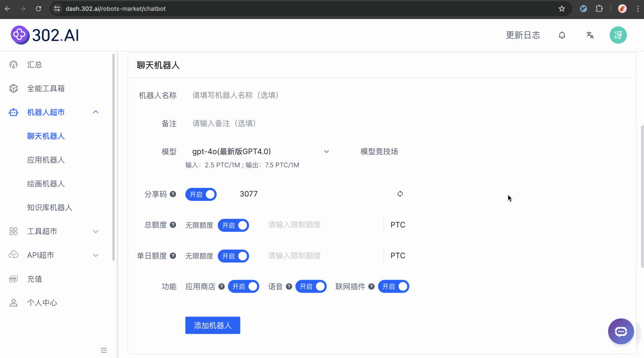The image size is (644, 358).
Task: Disable the 应用商店 switch
Action: tap(244, 287)
